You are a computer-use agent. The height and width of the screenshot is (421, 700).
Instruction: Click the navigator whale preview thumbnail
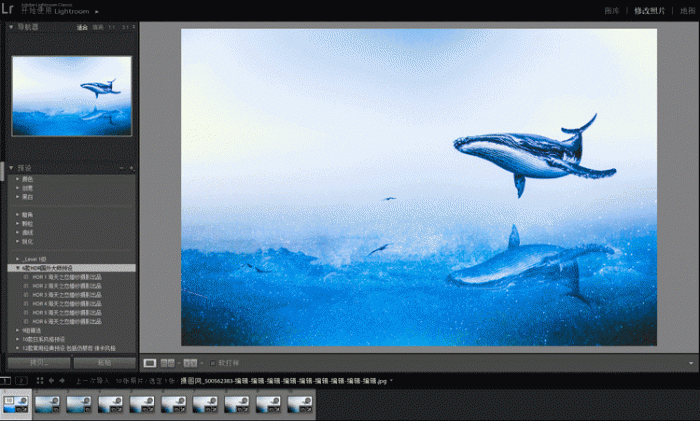[71, 96]
